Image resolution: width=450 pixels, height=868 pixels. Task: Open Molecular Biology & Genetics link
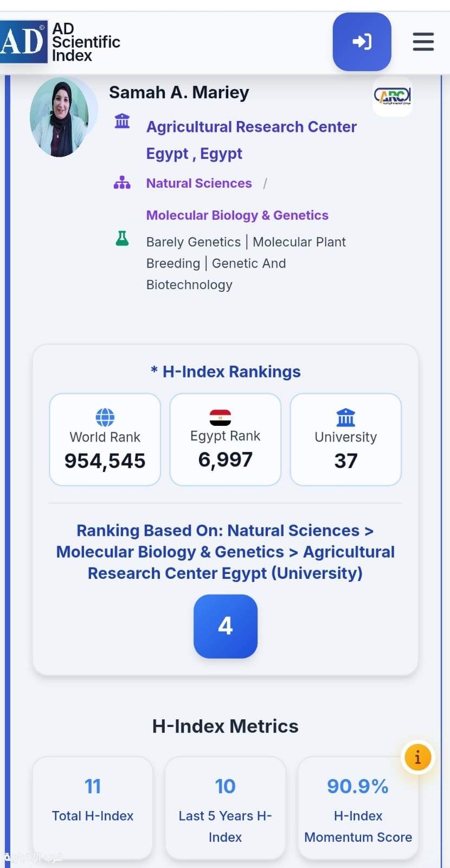pyautogui.click(x=237, y=215)
